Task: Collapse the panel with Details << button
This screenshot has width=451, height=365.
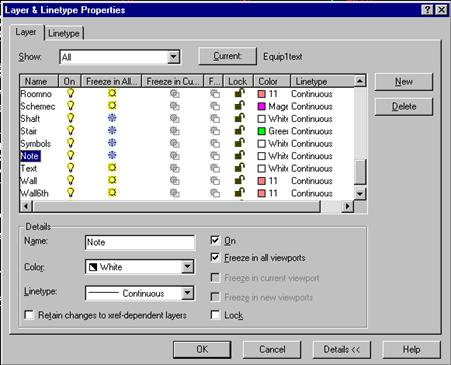Action: click(x=341, y=349)
